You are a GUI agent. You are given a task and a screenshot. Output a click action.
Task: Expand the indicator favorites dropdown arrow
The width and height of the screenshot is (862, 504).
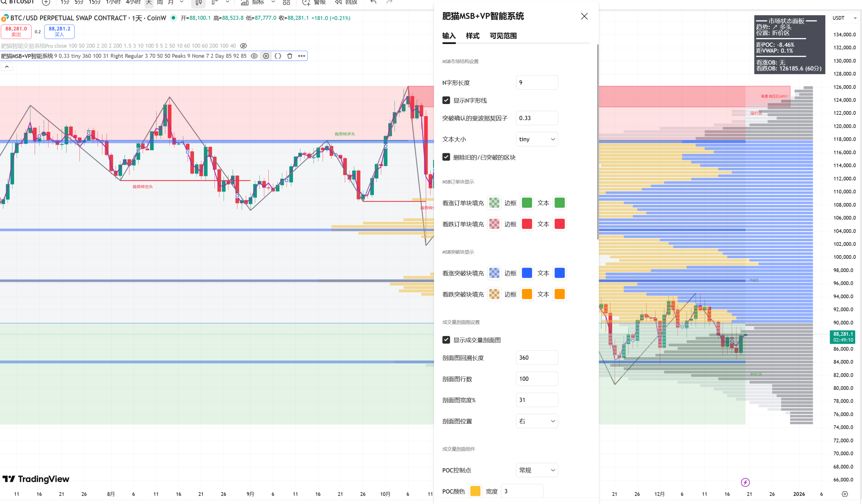(x=273, y=2)
